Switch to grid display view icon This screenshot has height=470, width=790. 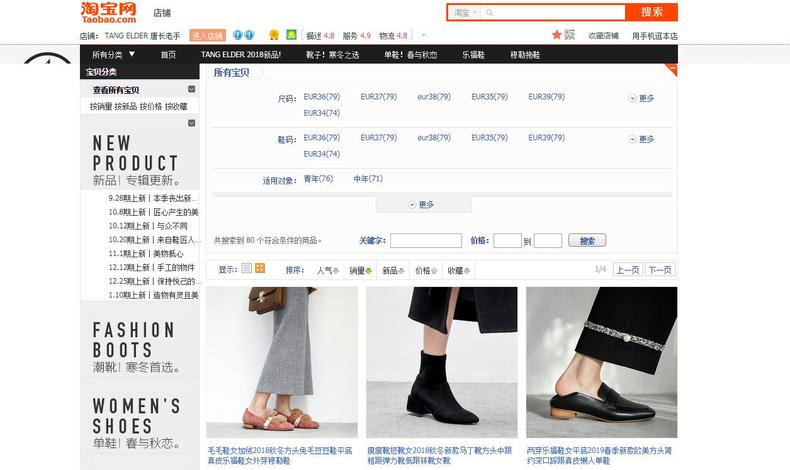[260, 268]
